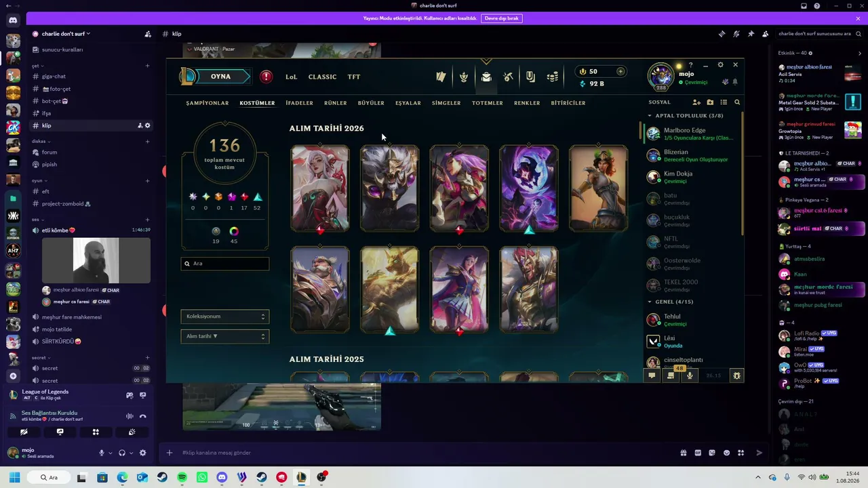This screenshot has width=868, height=488.
Task: Open Discord GIF picker
Action: click(698, 453)
